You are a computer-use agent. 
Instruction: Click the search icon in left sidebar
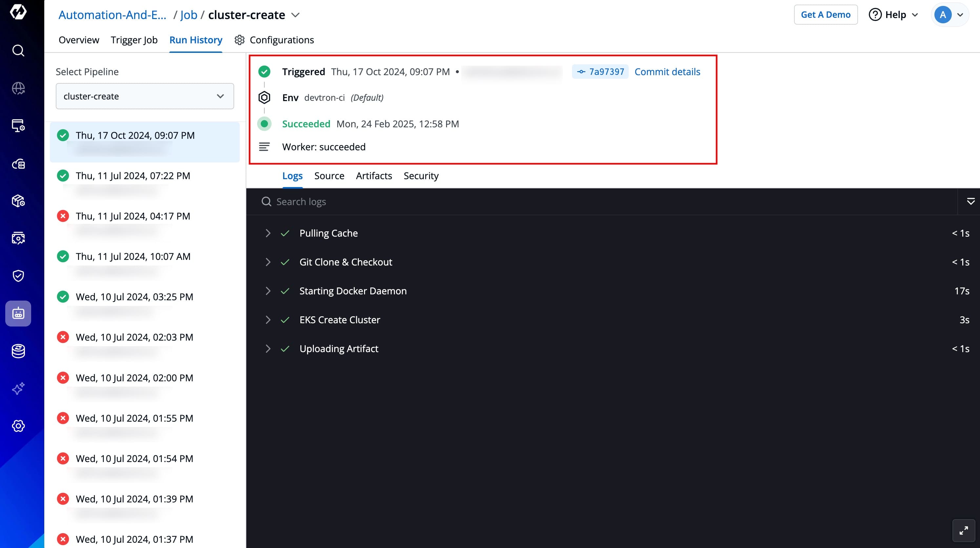[18, 50]
